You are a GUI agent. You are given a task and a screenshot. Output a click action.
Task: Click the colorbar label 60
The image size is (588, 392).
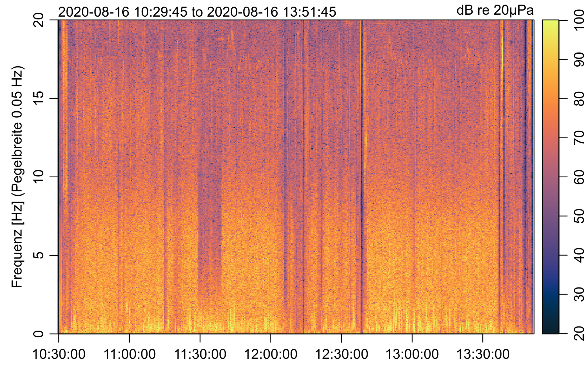coord(579,177)
